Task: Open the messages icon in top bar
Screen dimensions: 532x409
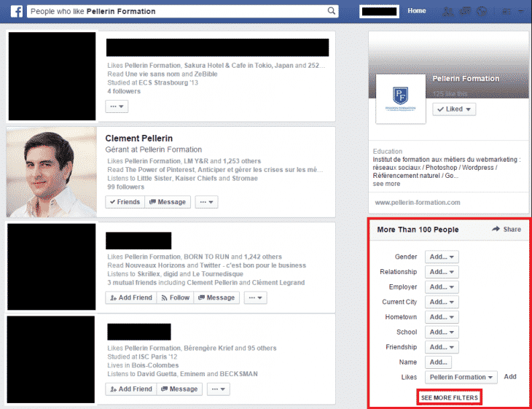Action: point(463,12)
